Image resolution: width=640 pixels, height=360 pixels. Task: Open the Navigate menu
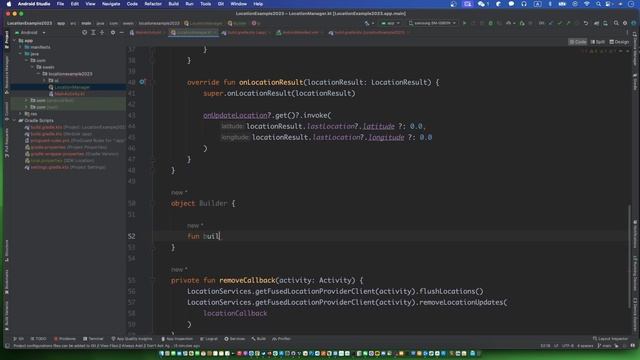111,4
